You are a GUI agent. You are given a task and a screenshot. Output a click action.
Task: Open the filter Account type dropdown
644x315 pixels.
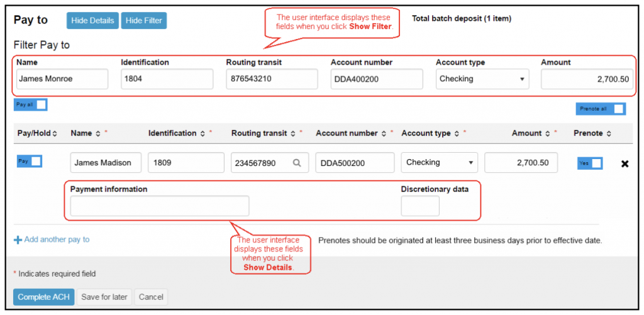click(482, 79)
